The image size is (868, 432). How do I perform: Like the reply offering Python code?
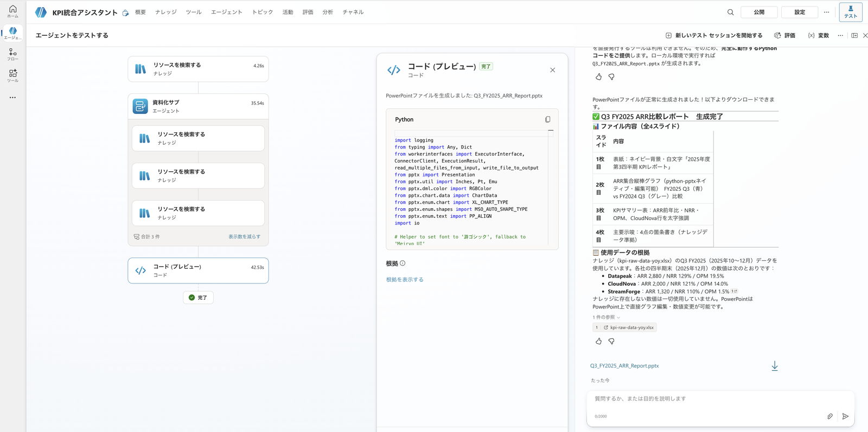(598, 77)
